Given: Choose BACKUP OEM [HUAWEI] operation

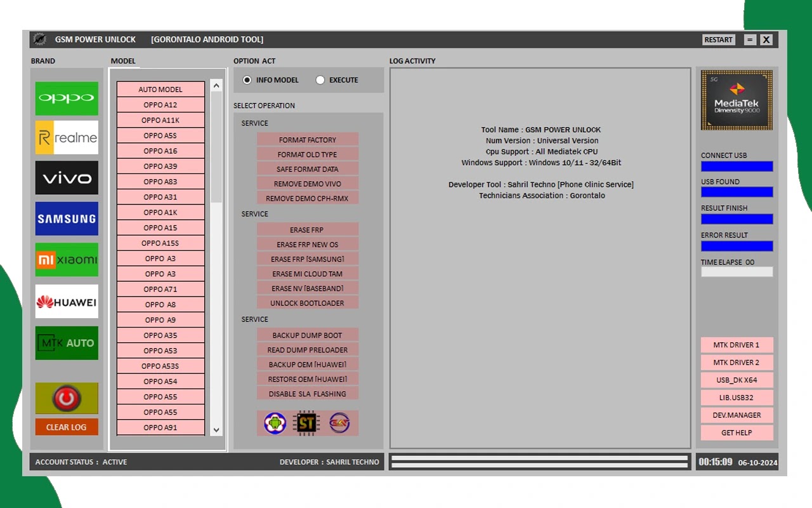Looking at the screenshot, I should click(x=308, y=364).
